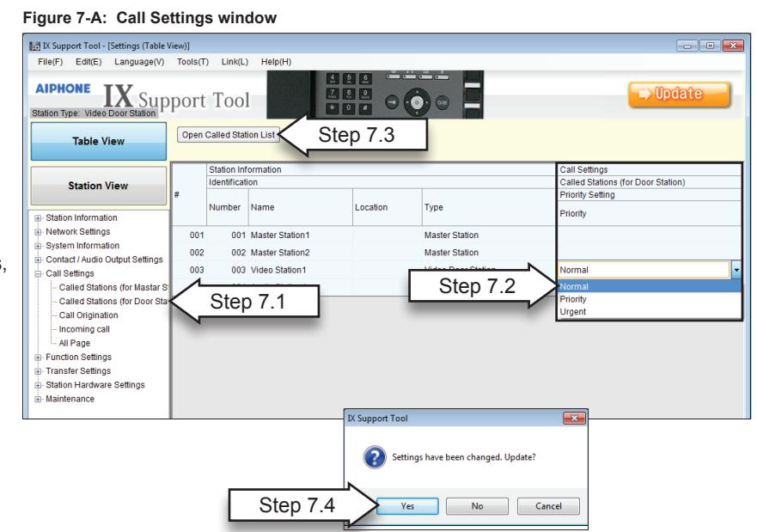
Task: Click the Number column header
Action: [x=228, y=207]
